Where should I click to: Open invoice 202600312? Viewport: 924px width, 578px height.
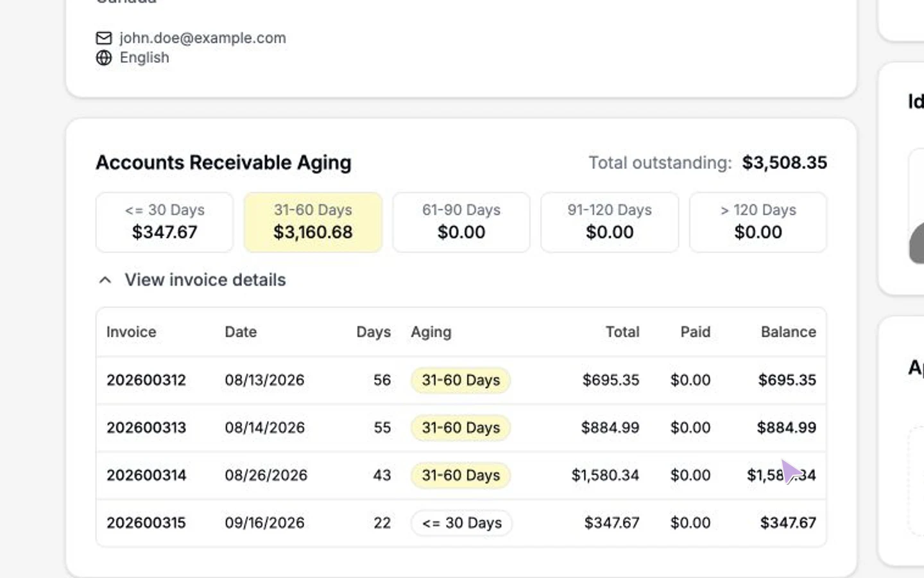146,380
